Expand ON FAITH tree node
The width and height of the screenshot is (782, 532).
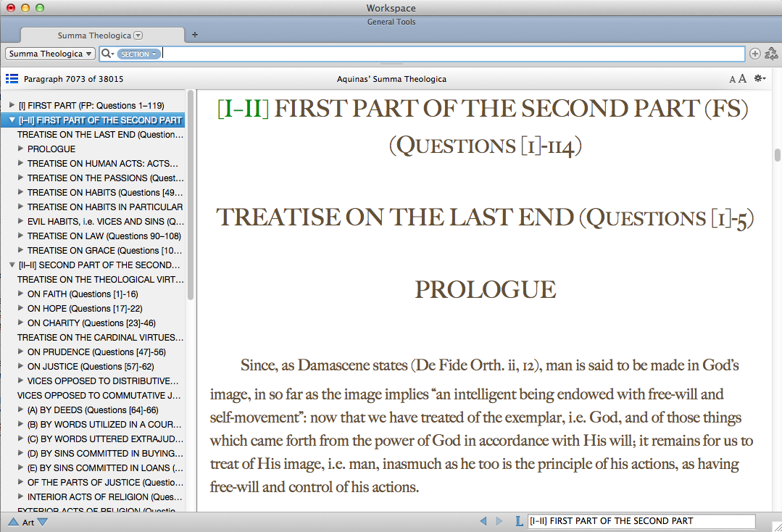coord(20,294)
